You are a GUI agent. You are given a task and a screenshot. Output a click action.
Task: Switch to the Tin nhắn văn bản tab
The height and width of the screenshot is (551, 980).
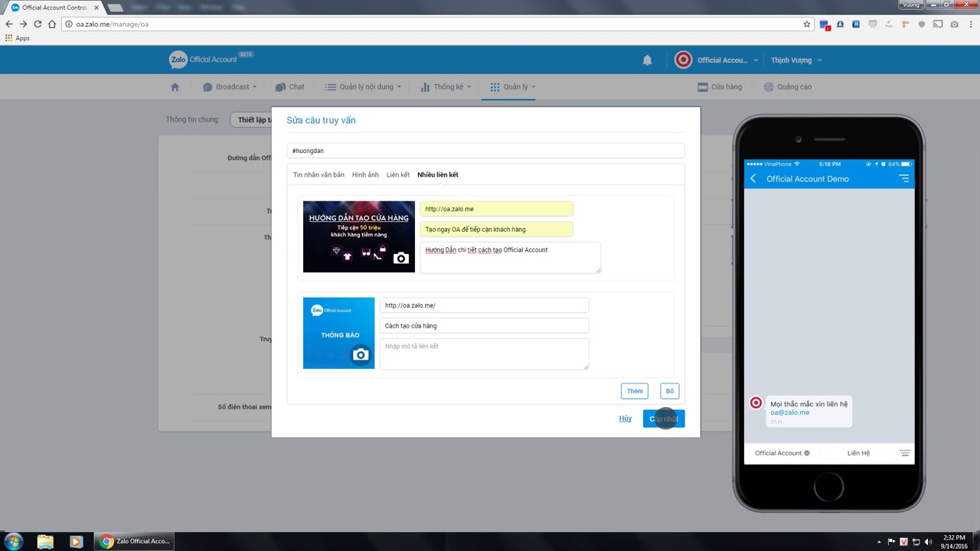point(318,174)
